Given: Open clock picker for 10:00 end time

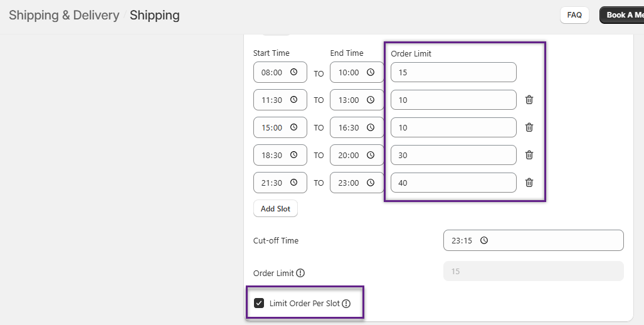Looking at the screenshot, I should [371, 72].
